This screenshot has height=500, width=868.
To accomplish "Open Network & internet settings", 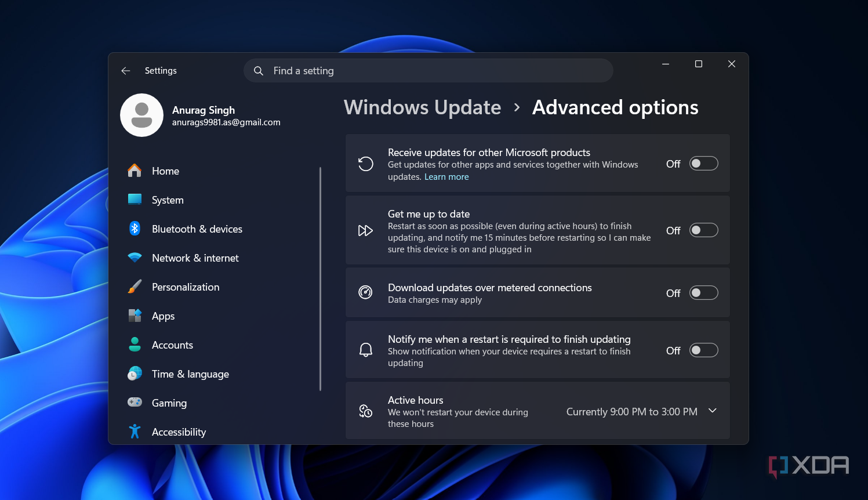I will [x=195, y=258].
